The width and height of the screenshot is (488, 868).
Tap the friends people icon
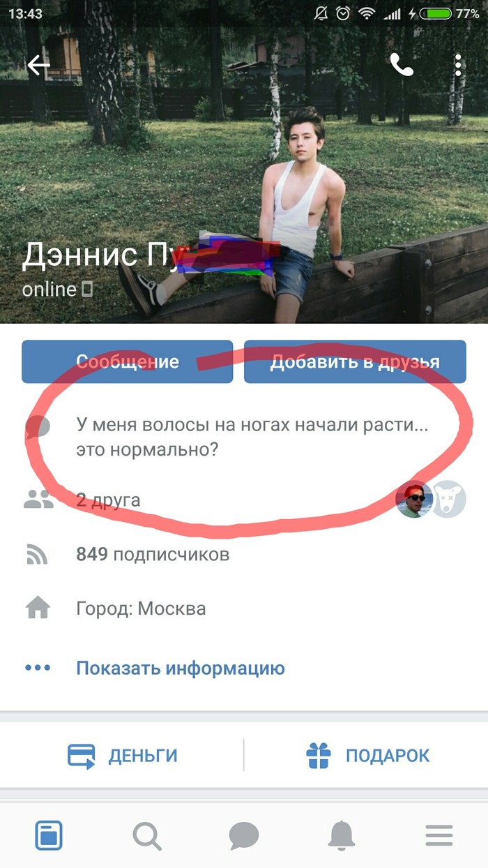(38, 500)
